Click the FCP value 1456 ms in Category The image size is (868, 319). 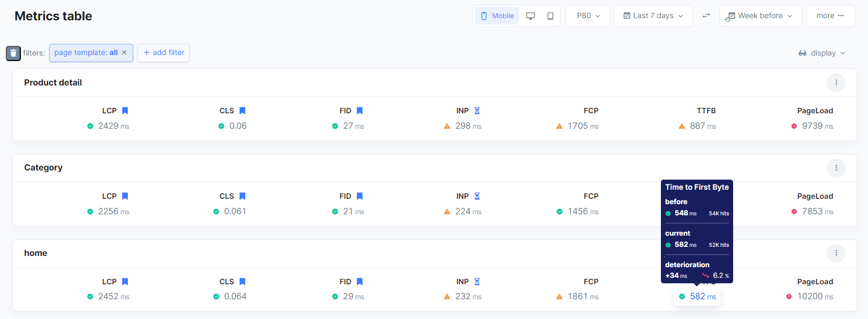[x=583, y=212]
